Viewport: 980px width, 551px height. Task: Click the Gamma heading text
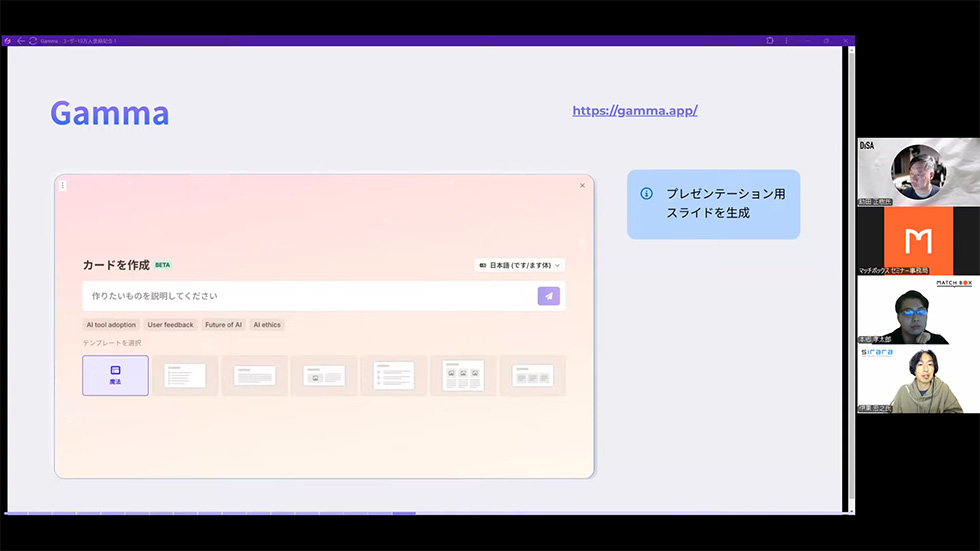[110, 113]
